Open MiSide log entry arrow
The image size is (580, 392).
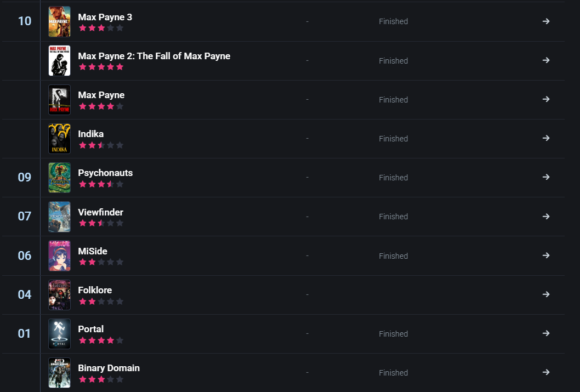tap(545, 255)
